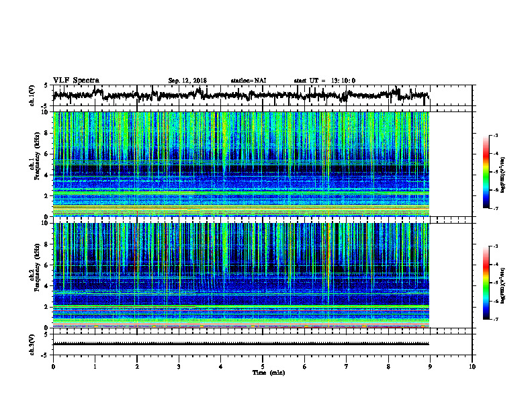
Task: Click the "6" tick on the Time axis
Action: (305, 366)
